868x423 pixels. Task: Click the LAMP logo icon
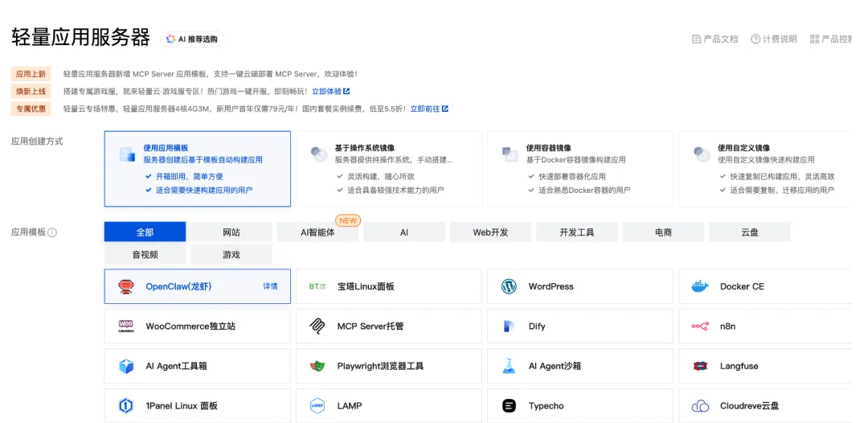pos(317,406)
